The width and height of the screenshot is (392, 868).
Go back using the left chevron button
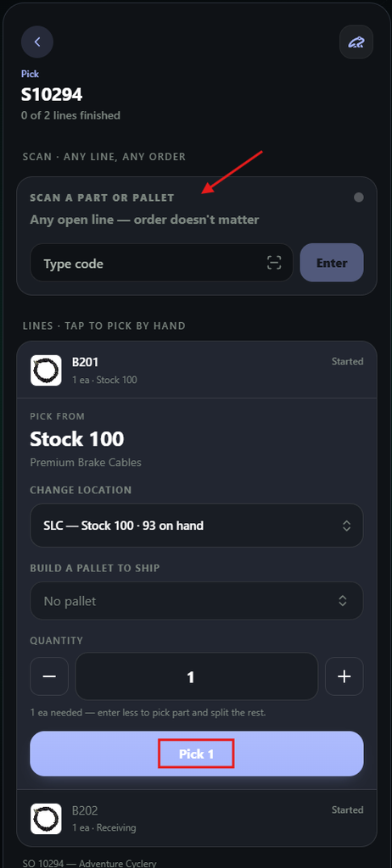pyautogui.click(x=37, y=42)
